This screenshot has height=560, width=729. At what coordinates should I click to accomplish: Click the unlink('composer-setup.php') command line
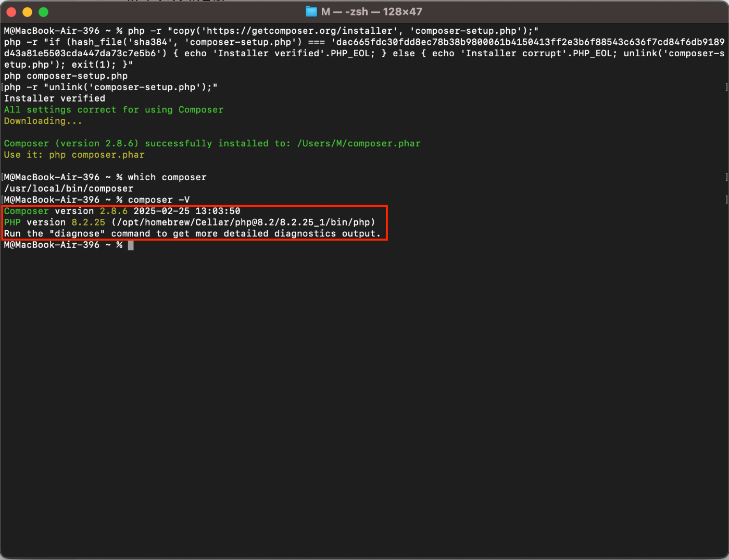coord(111,87)
